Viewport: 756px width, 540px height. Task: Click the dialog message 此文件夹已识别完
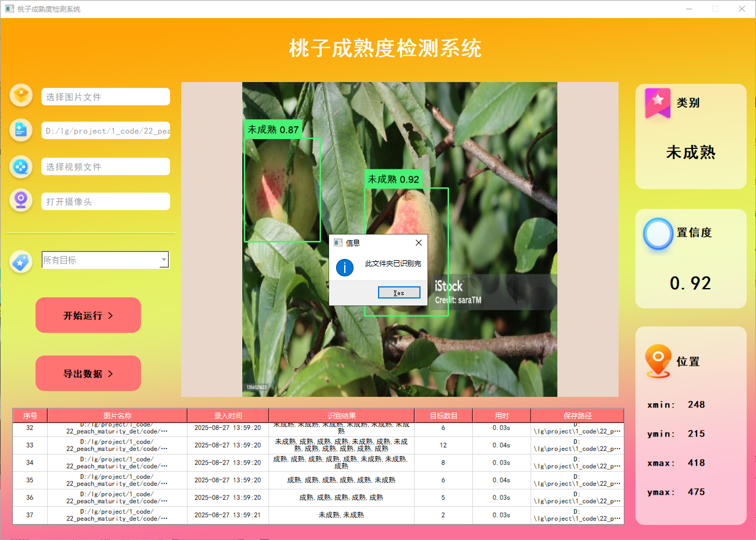point(393,264)
